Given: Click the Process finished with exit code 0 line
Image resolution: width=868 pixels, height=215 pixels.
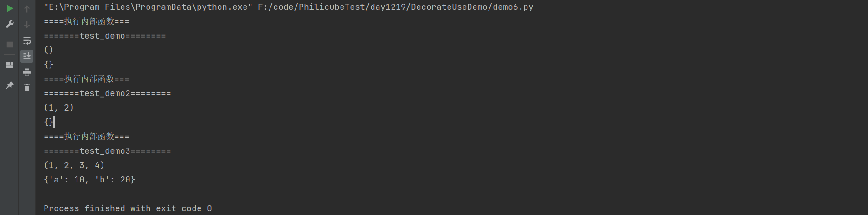Looking at the screenshot, I should (x=128, y=208).
